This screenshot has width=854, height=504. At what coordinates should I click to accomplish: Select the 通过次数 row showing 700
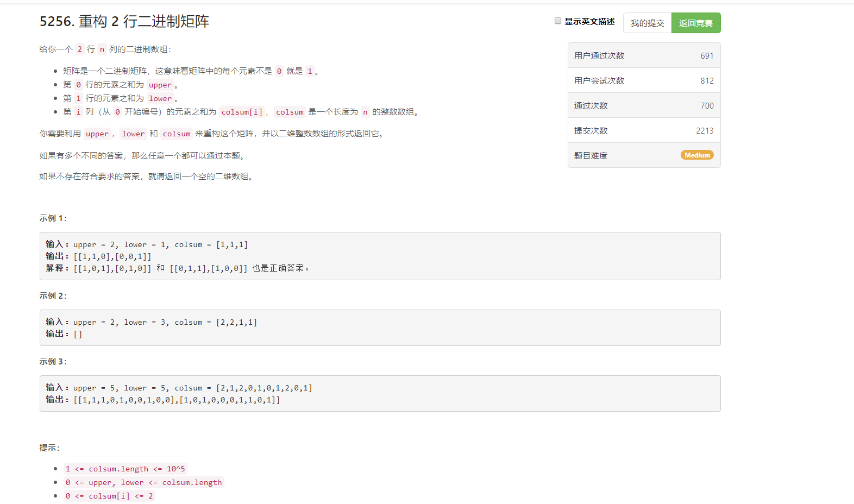(644, 105)
